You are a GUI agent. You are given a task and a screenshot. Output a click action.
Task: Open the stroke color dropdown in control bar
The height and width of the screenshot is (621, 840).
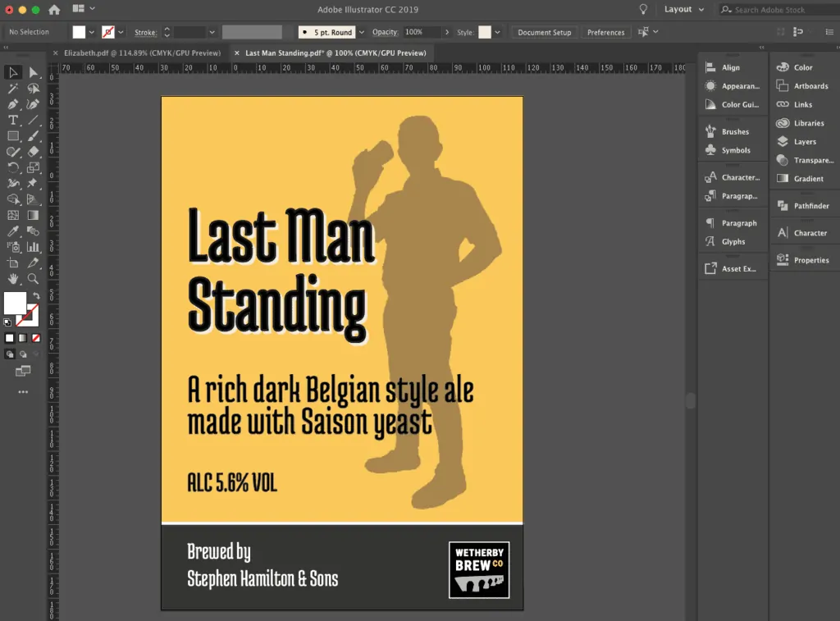pos(121,32)
